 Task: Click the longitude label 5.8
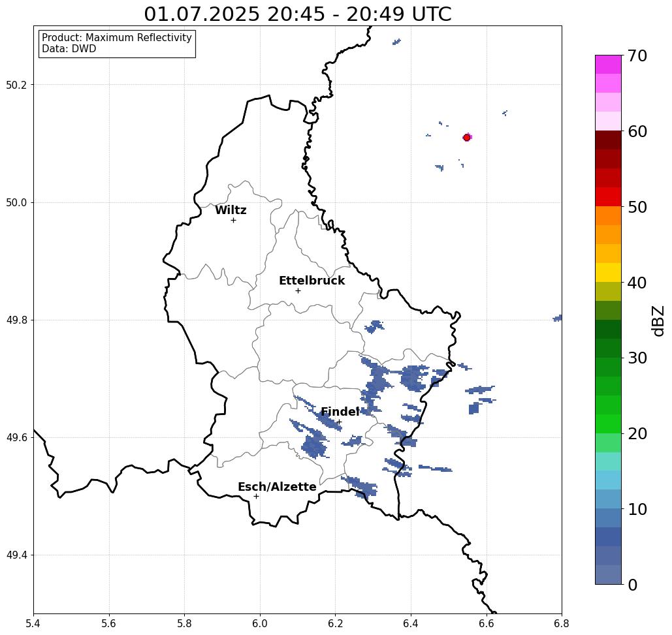coord(184,623)
